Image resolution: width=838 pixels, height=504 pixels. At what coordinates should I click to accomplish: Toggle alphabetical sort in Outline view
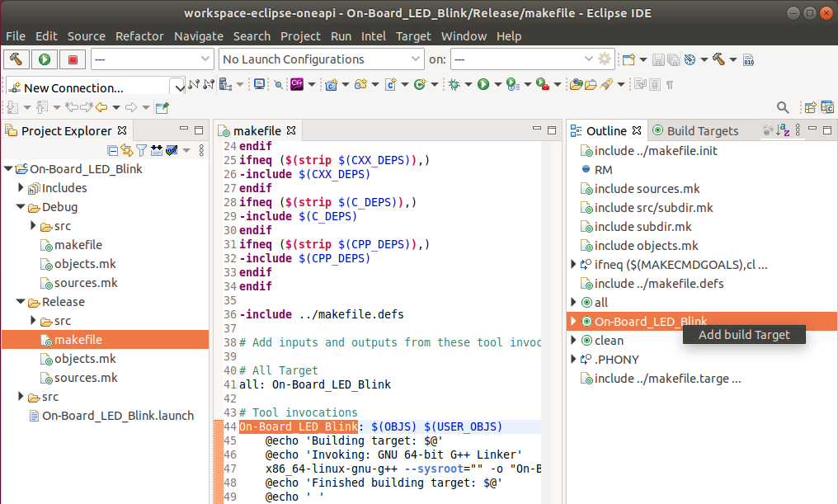[784, 130]
